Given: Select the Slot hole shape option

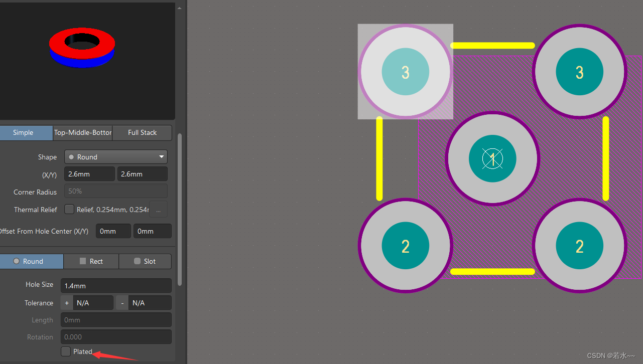Looking at the screenshot, I should pyautogui.click(x=145, y=261).
